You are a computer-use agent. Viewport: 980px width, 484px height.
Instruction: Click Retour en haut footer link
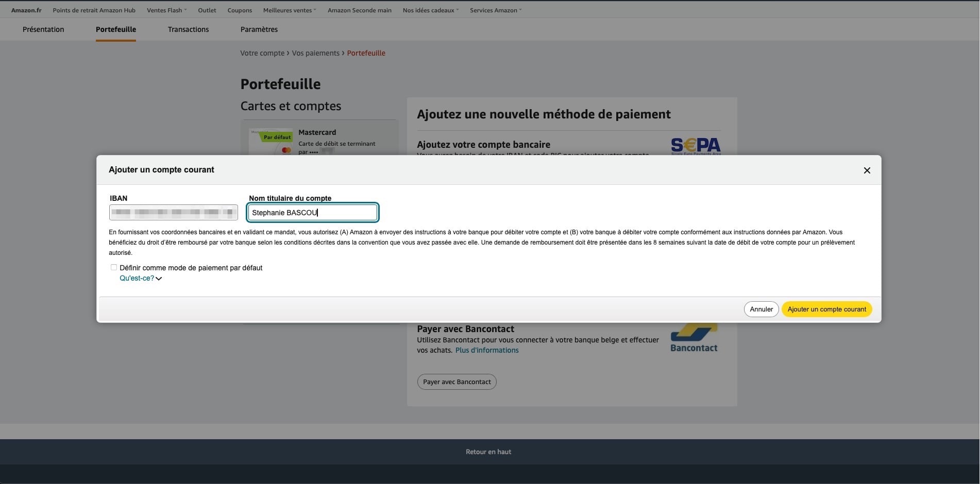pos(488,452)
